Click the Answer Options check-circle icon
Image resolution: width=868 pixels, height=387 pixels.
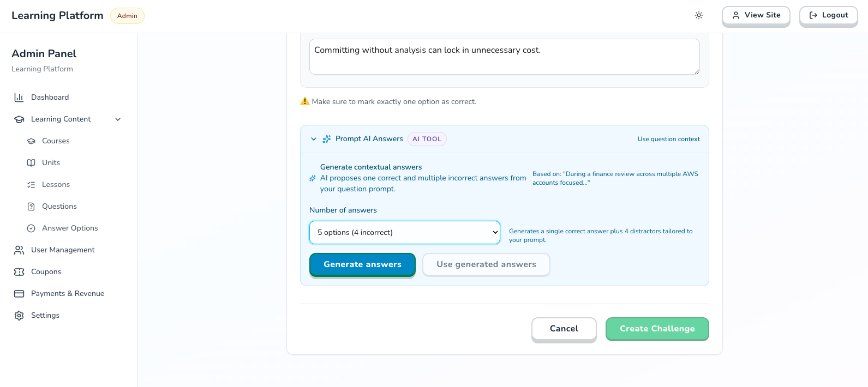pyautogui.click(x=31, y=228)
